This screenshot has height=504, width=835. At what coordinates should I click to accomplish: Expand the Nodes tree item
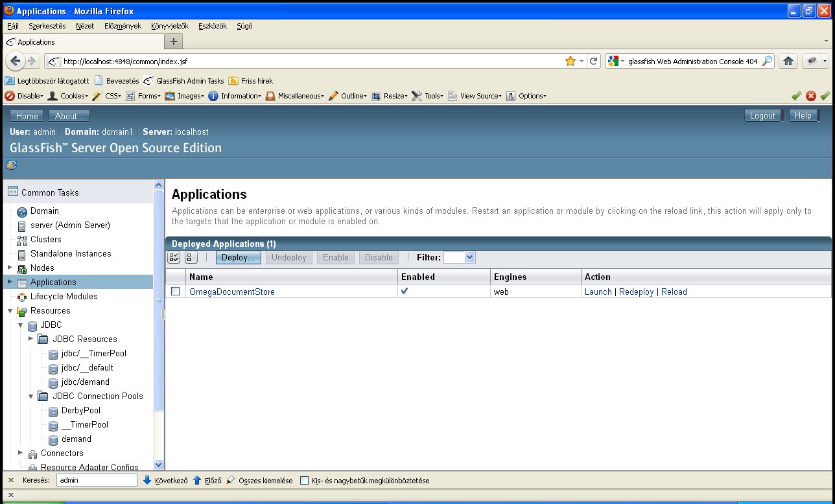(10, 268)
